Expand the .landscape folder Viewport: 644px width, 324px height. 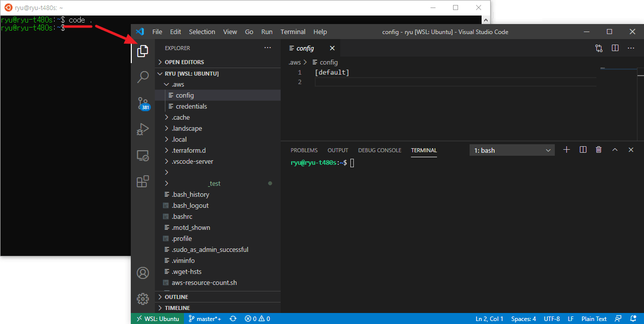pyautogui.click(x=218, y=129)
